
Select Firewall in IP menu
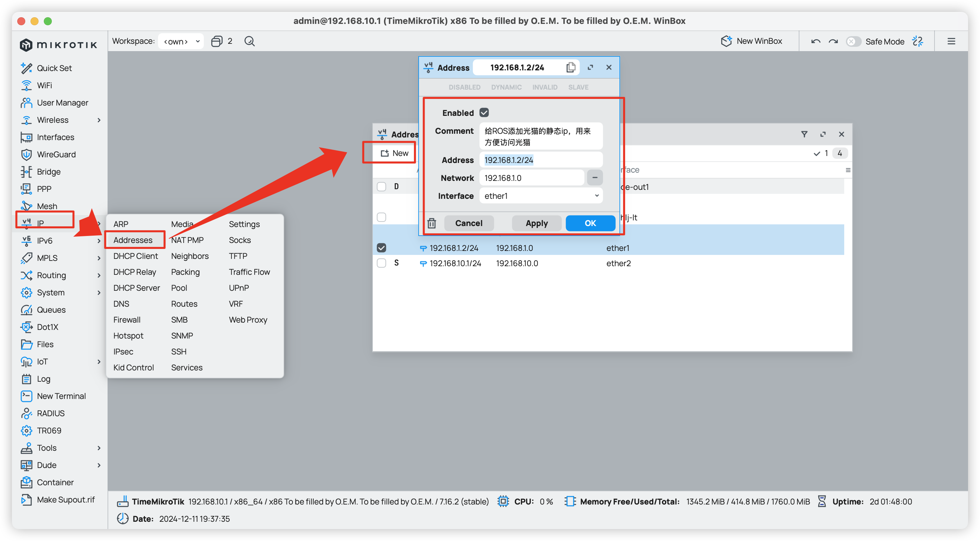coord(127,320)
